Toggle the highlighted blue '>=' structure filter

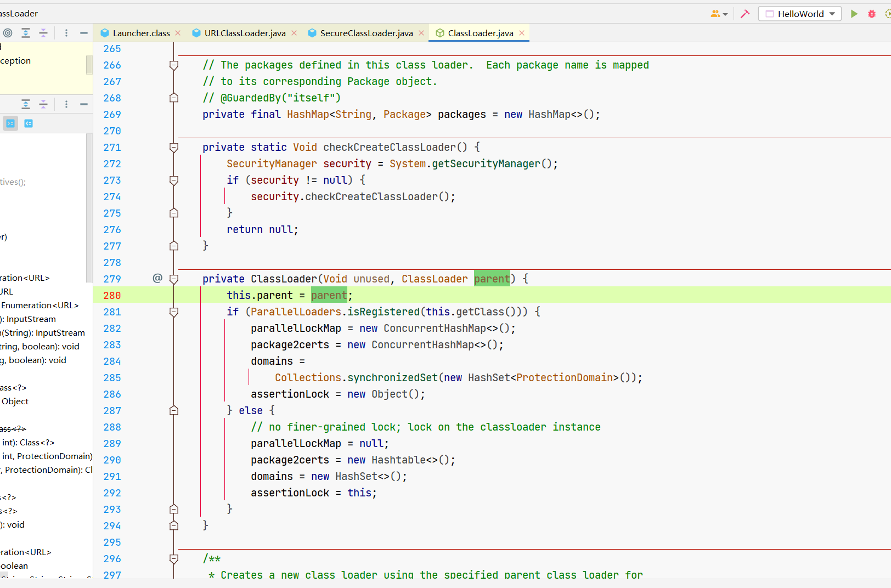coord(10,123)
